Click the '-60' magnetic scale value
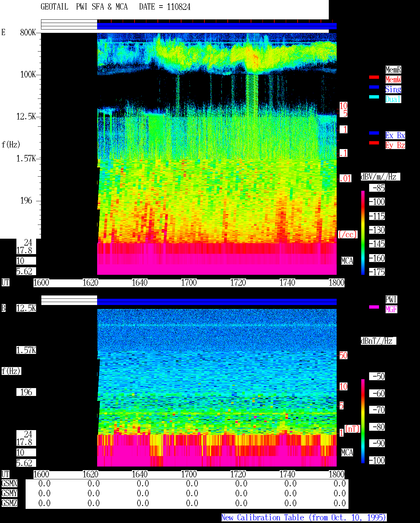 377,393
